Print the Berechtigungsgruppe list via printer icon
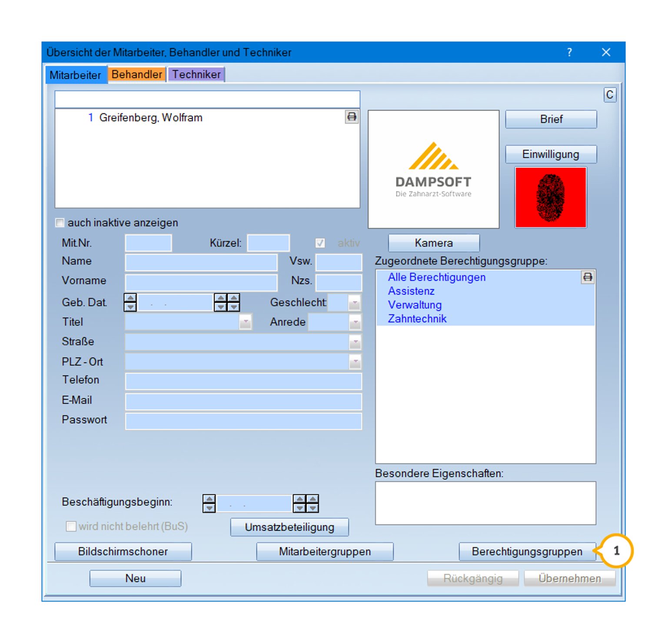This screenshot has width=668, height=644. pos(588,277)
